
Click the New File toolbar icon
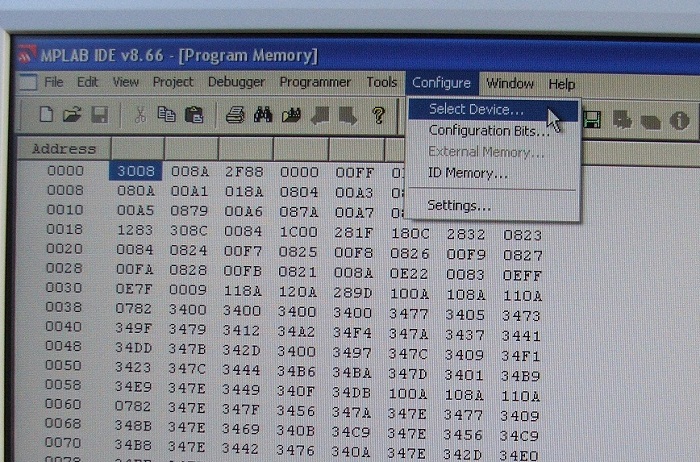point(46,115)
